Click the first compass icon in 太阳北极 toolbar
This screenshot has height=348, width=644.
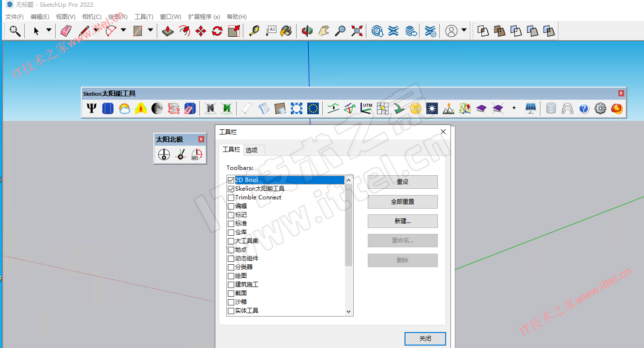coord(164,155)
